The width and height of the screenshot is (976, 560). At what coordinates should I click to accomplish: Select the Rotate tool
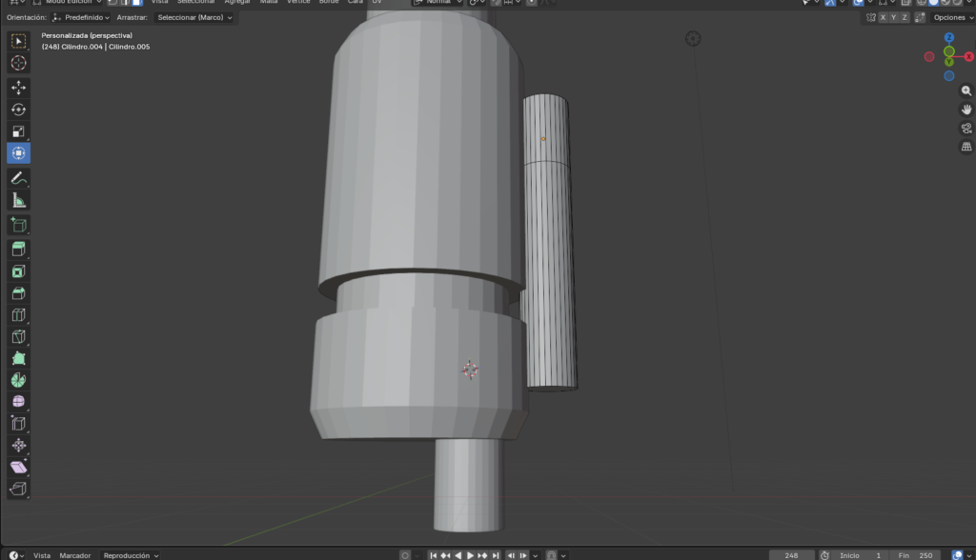[x=19, y=110]
